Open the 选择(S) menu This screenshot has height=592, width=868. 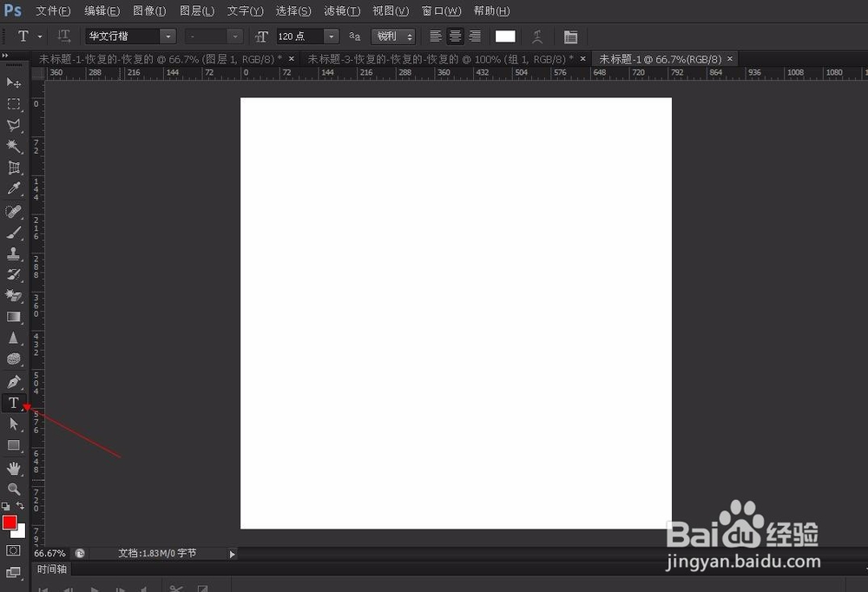pos(293,11)
